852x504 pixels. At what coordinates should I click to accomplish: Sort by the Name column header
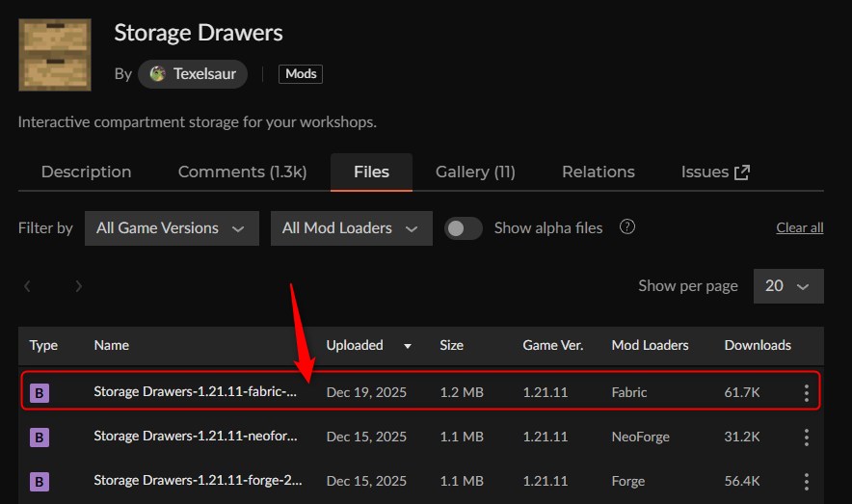(112, 345)
